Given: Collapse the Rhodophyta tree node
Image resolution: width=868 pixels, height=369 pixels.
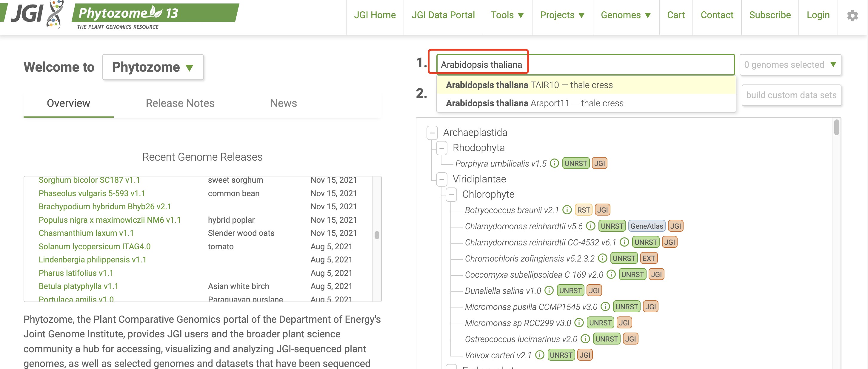Looking at the screenshot, I should click(441, 148).
